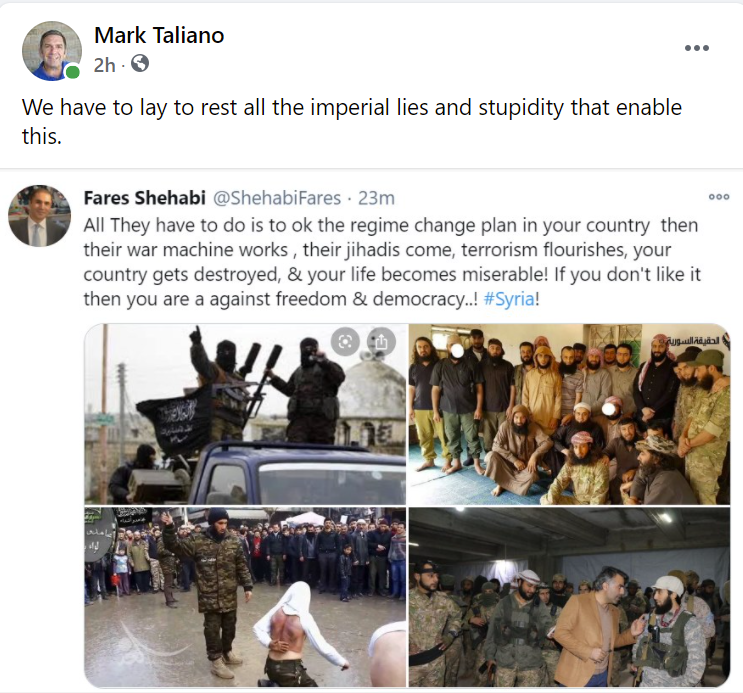The width and height of the screenshot is (743, 693).
Task: Click the @ShehabiFares handle
Action: click(x=277, y=198)
